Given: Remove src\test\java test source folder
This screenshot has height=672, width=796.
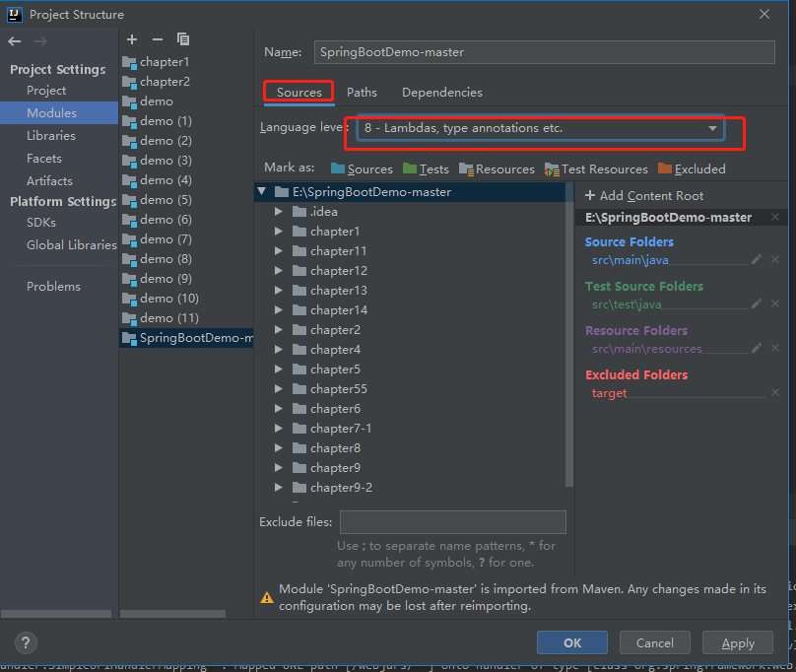Looking at the screenshot, I should tap(775, 303).
